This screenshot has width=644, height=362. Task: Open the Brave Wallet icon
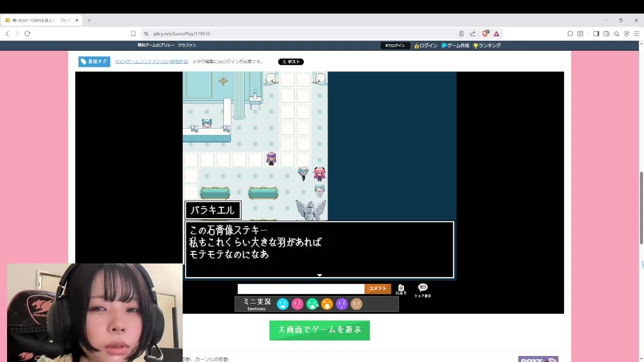(606, 34)
